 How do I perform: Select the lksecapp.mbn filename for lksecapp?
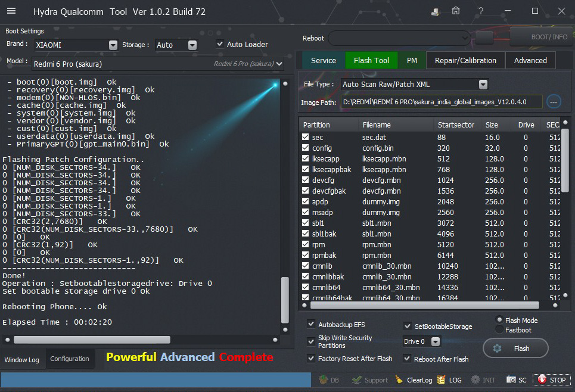[384, 159]
